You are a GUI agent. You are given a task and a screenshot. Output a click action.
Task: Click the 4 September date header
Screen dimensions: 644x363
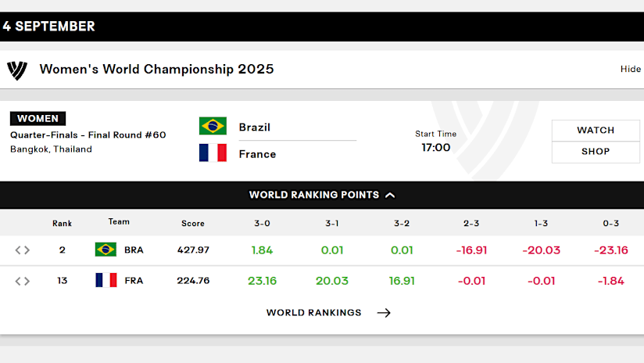click(x=49, y=27)
